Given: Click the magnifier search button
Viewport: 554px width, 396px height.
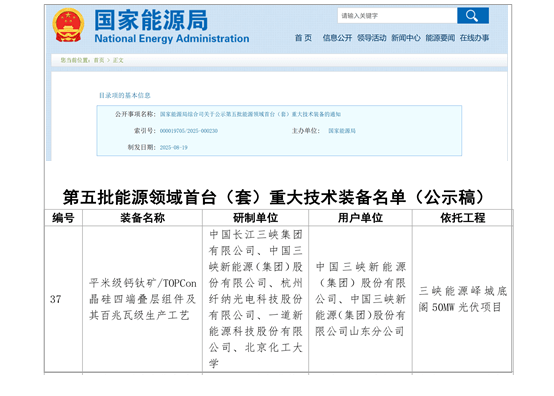Looking at the screenshot, I should (x=473, y=16).
